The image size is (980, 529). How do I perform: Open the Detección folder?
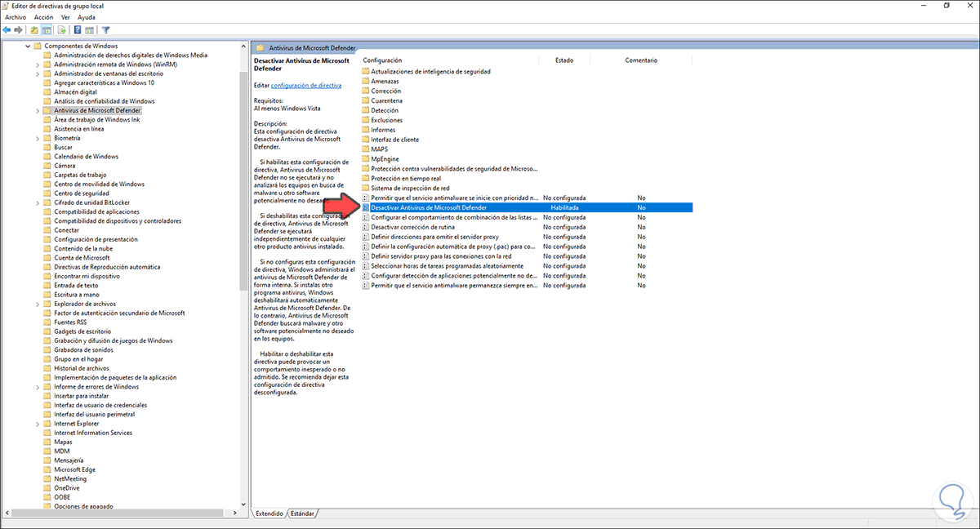(385, 110)
